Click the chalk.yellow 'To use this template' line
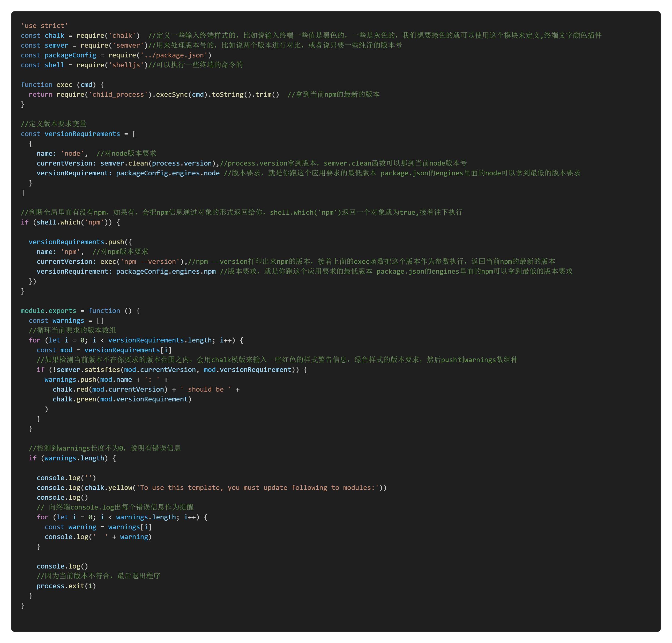The image size is (672, 643). [211, 488]
